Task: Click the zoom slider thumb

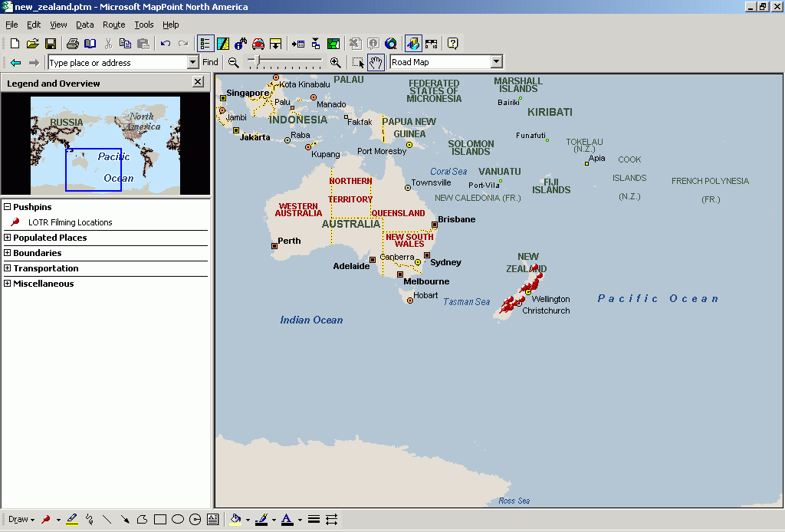Action: 258,61
